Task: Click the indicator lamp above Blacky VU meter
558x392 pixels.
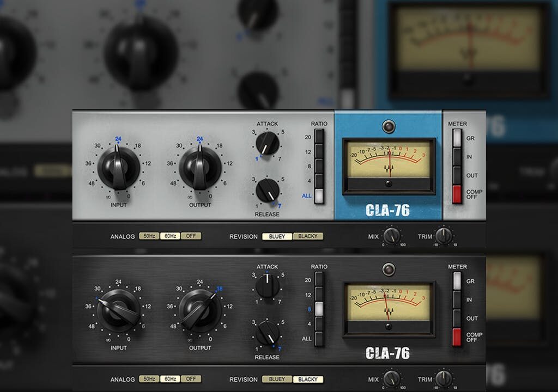Action: point(388,269)
